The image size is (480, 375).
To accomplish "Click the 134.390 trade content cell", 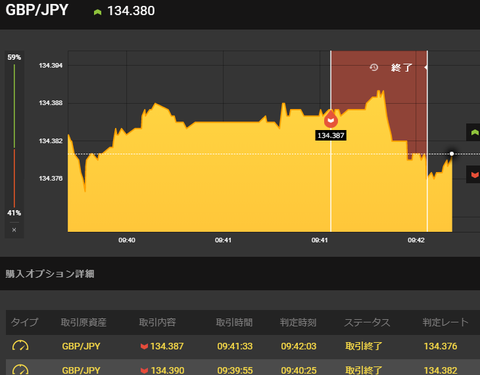I will tap(162, 370).
